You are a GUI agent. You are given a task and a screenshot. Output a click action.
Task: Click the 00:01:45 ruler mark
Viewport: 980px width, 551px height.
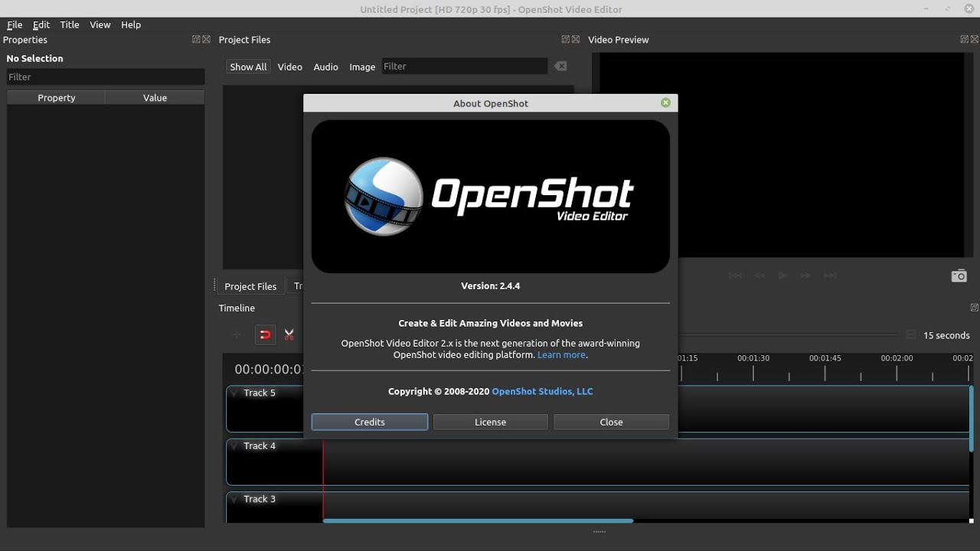[825, 358]
